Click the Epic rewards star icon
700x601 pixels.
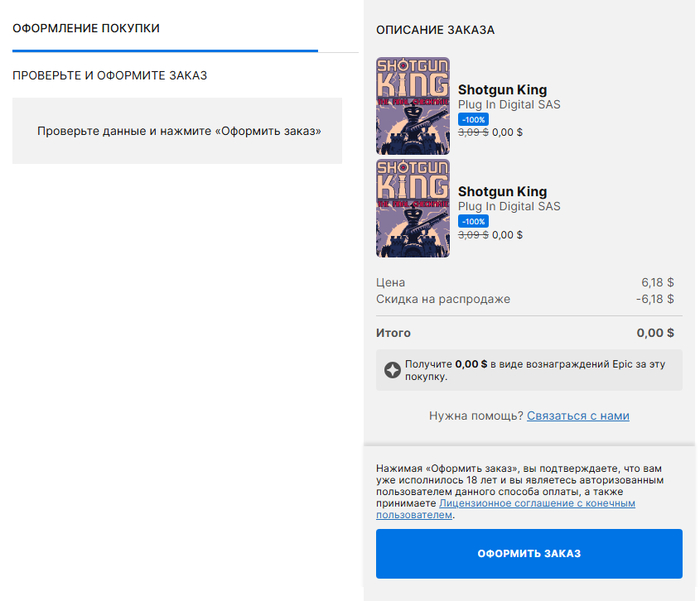click(393, 370)
